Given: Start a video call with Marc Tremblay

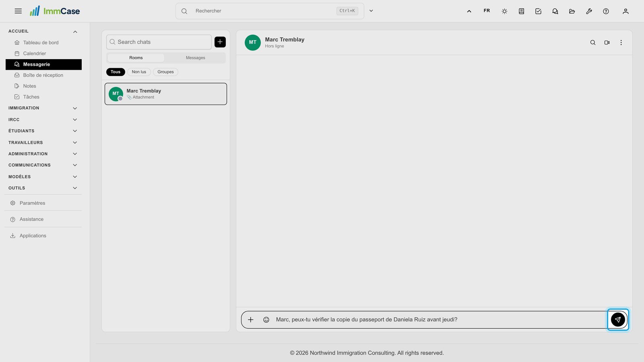Looking at the screenshot, I should [607, 42].
